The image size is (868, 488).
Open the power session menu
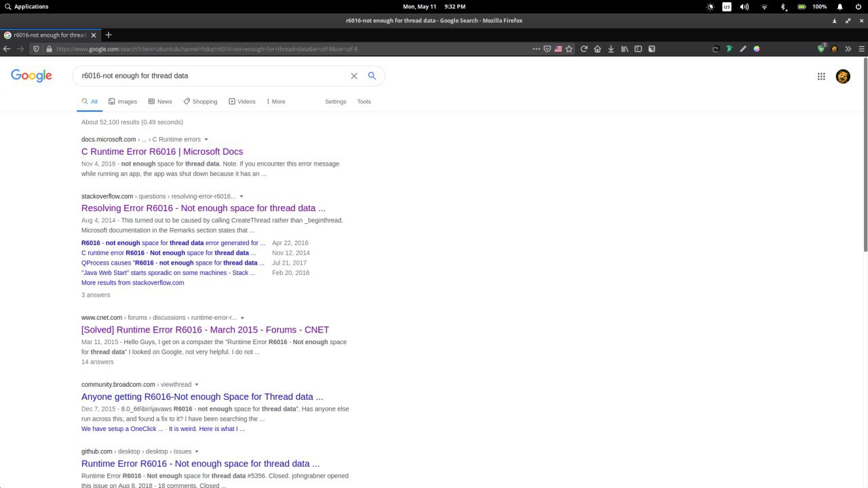tap(858, 6)
